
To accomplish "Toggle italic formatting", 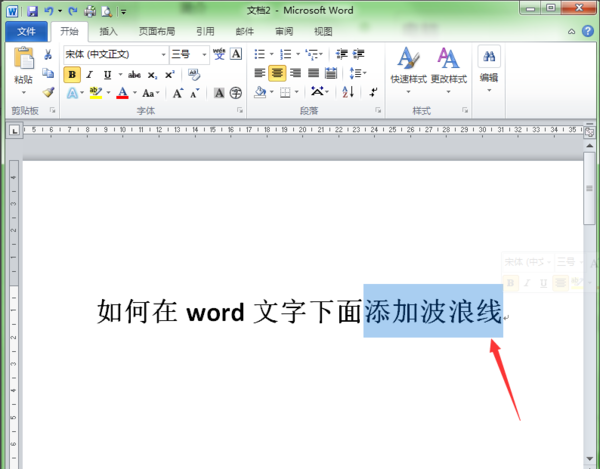I will (x=90, y=75).
